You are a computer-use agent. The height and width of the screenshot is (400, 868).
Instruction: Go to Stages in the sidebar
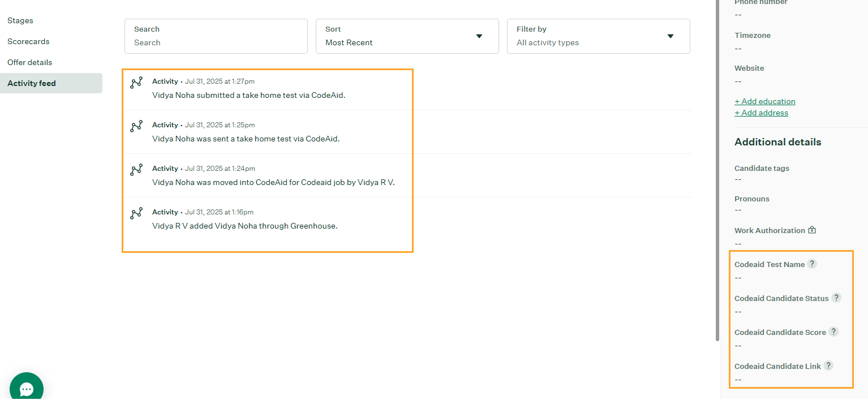(x=20, y=20)
